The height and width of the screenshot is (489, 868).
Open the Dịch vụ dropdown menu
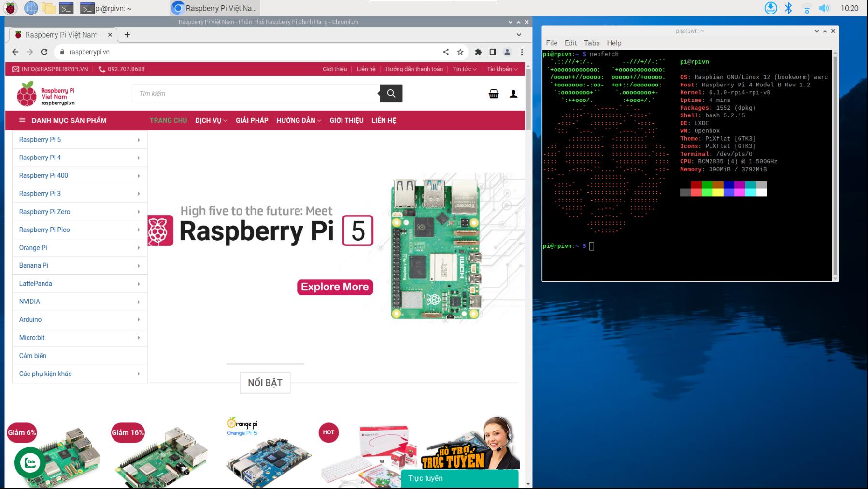tap(211, 120)
